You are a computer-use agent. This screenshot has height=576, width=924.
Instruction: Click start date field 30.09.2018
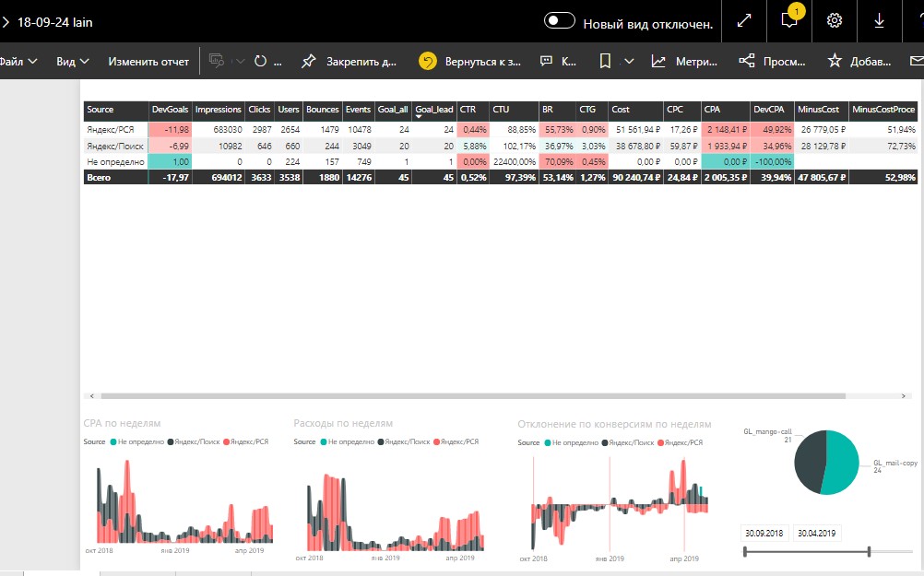764,533
